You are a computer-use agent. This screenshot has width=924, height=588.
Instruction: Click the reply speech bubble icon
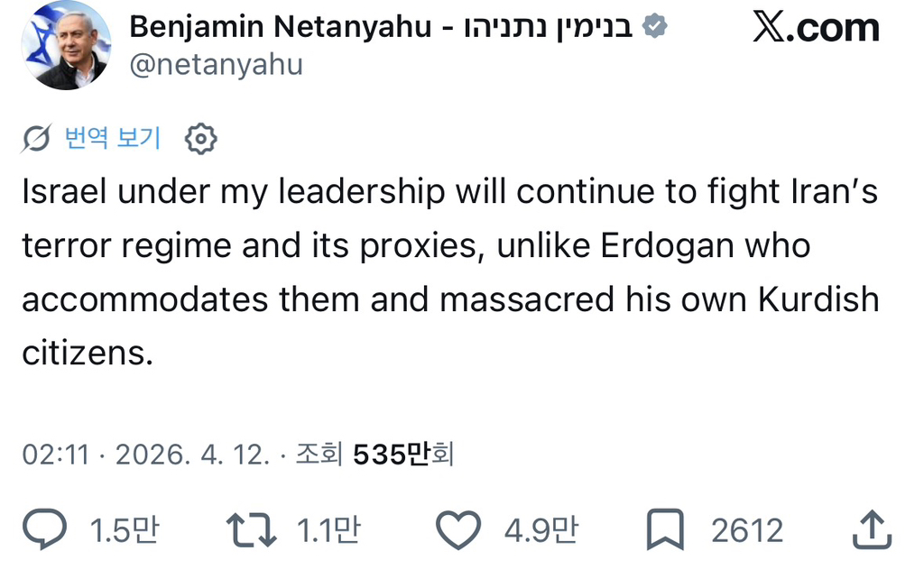45,529
